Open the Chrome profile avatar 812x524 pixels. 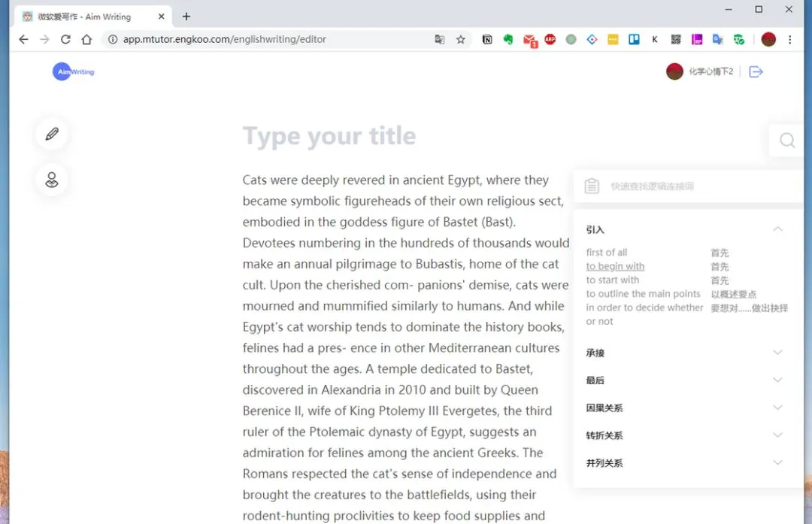click(x=768, y=39)
